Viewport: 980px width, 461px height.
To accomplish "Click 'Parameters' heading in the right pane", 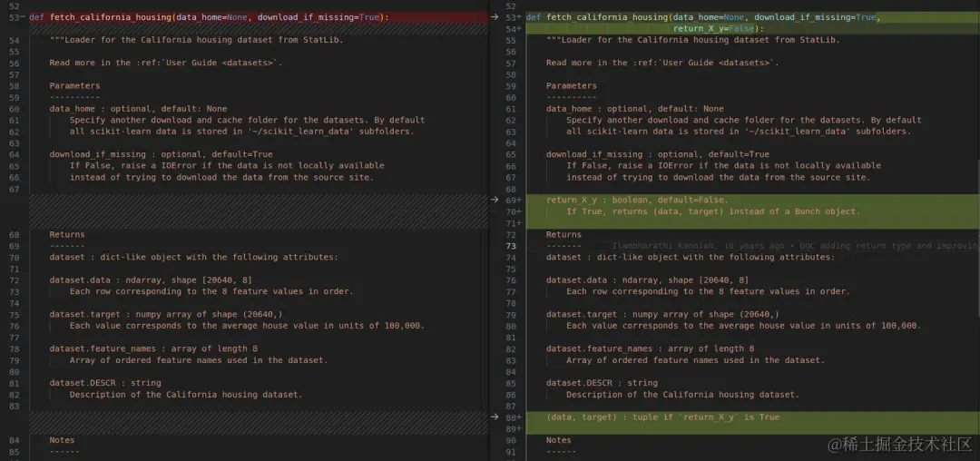I will click(x=572, y=85).
